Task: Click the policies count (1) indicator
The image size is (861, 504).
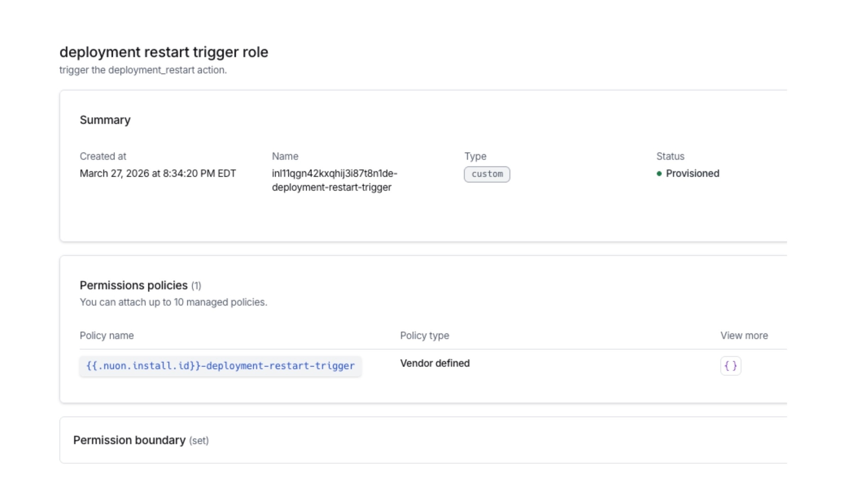Action: 196,286
